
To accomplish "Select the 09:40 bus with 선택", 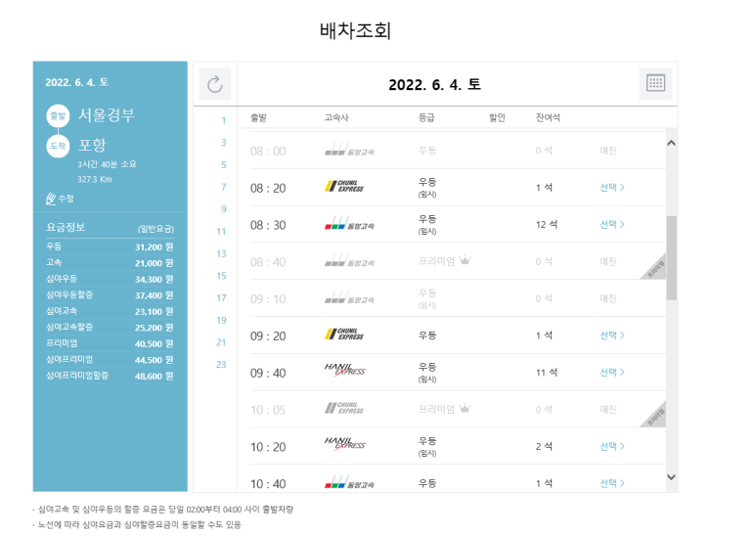I will [612, 373].
